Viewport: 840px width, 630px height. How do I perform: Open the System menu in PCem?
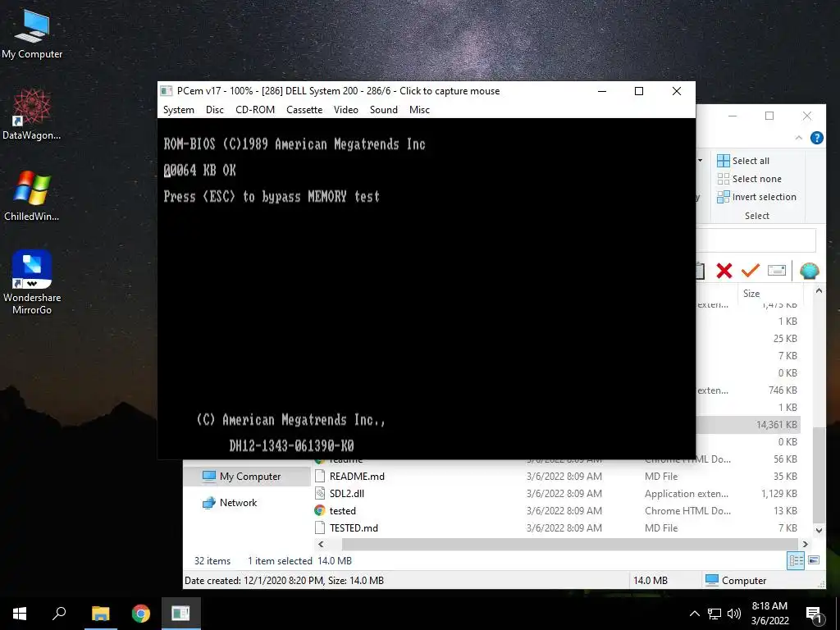(178, 110)
